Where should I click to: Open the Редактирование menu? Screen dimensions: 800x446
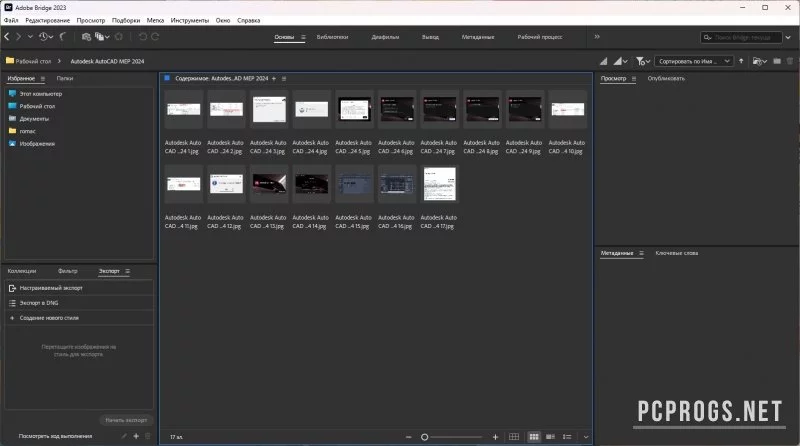click(47, 20)
